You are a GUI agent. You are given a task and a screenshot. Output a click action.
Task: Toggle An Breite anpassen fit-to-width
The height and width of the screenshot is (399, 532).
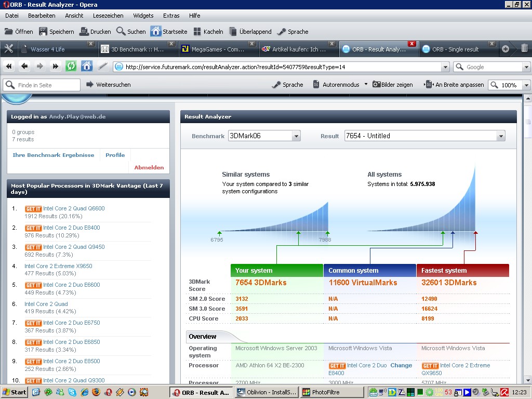[x=454, y=85]
